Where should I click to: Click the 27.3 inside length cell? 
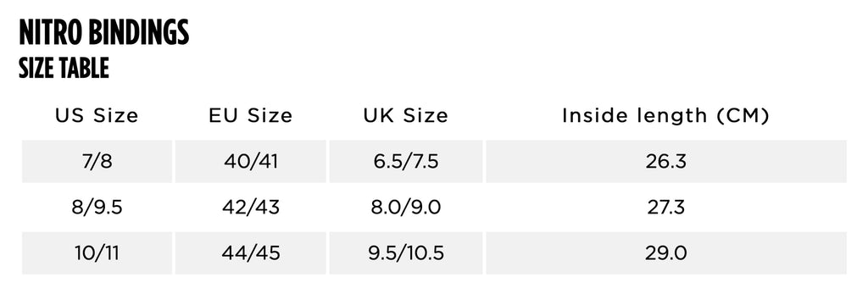666,207
